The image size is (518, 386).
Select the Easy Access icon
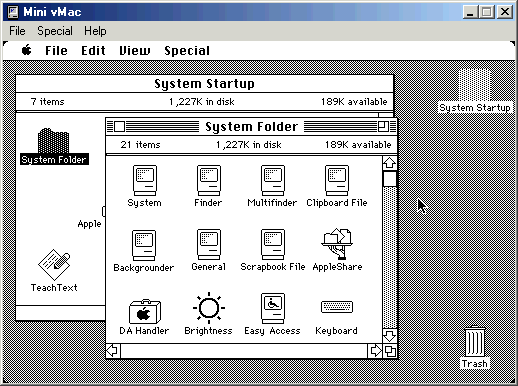coord(273,308)
